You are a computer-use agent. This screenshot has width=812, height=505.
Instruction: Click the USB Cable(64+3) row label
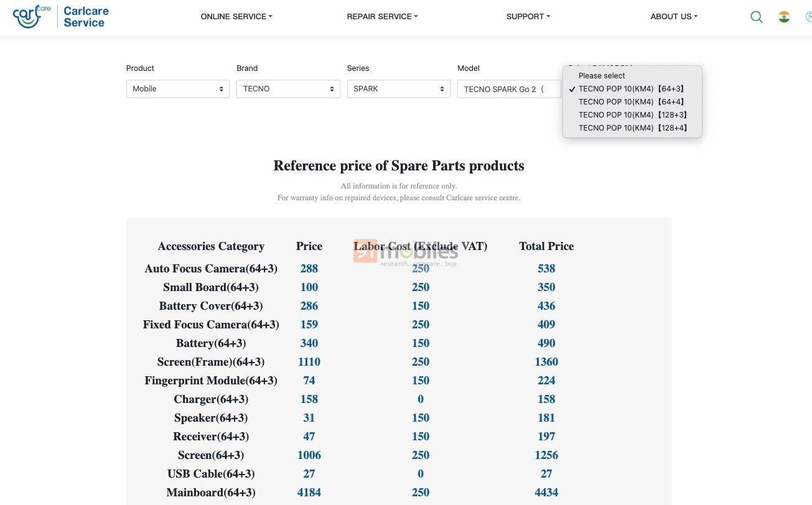pyautogui.click(x=211, y=474)
